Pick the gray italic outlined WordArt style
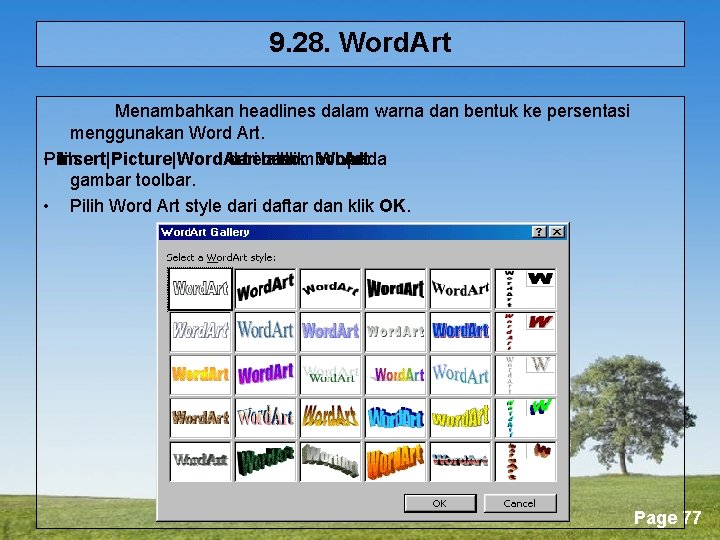This screenshot has height=540, width=720. pos(200,332)
